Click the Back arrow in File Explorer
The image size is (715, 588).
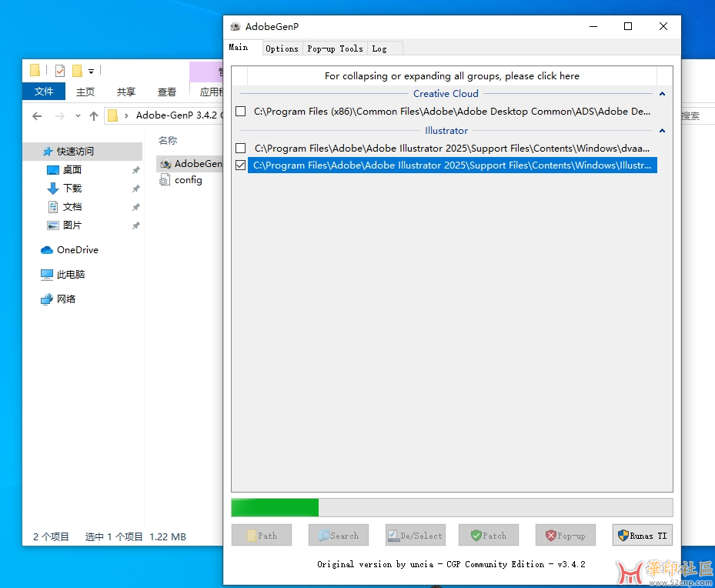37,115
